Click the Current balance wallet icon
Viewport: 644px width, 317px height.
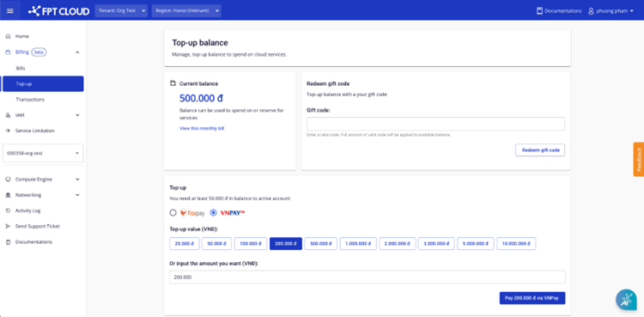(x=173, y=83)
